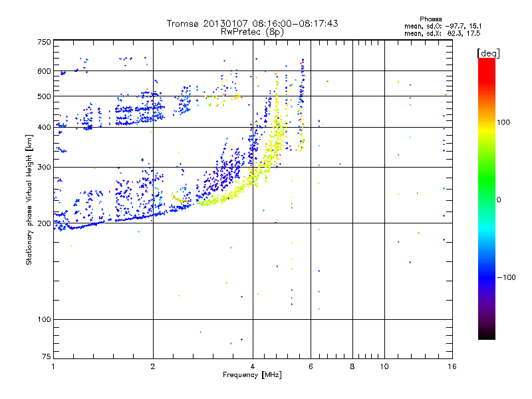Click the 'mean, sd,X: 82.3, 17.5' line

(x=442, y=33)
